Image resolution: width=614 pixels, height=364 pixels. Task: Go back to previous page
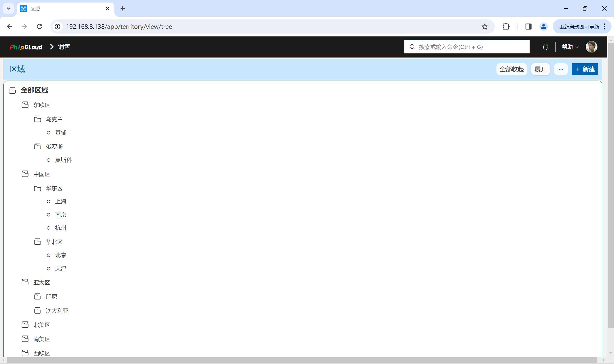pos(9,26)
